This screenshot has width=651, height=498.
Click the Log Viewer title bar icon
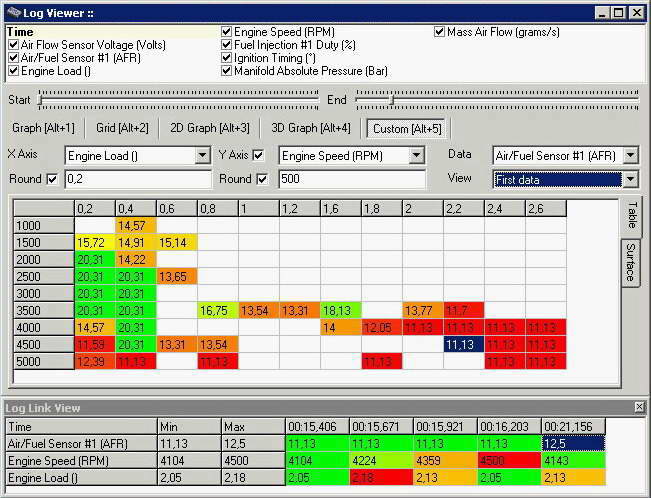[12, 12]
